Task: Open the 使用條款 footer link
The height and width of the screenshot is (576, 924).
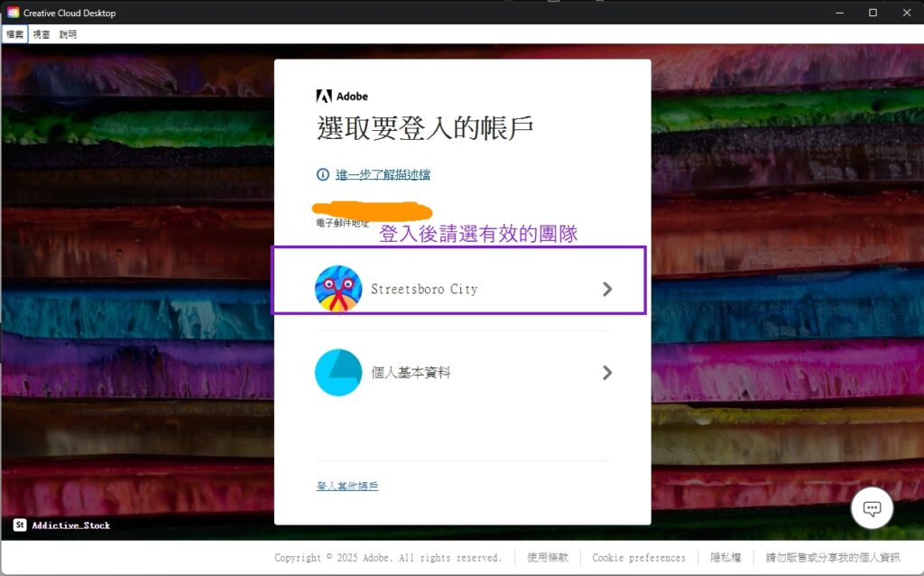Action: tap(548, 558)
